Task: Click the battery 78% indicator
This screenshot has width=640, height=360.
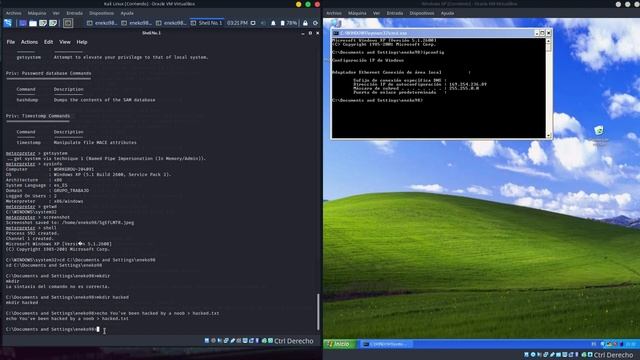Action: (x=289, y=23)
